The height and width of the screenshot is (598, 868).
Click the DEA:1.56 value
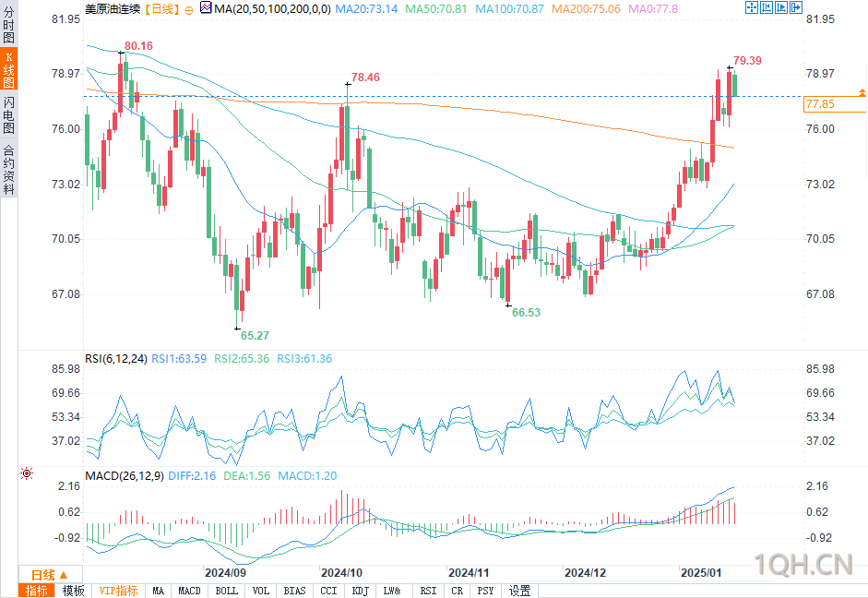point(247,476)
